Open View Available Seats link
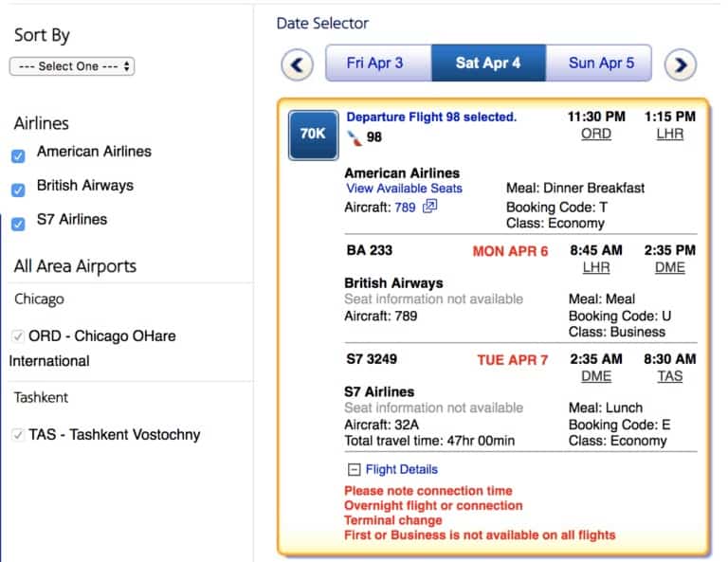 coord(404,189)
